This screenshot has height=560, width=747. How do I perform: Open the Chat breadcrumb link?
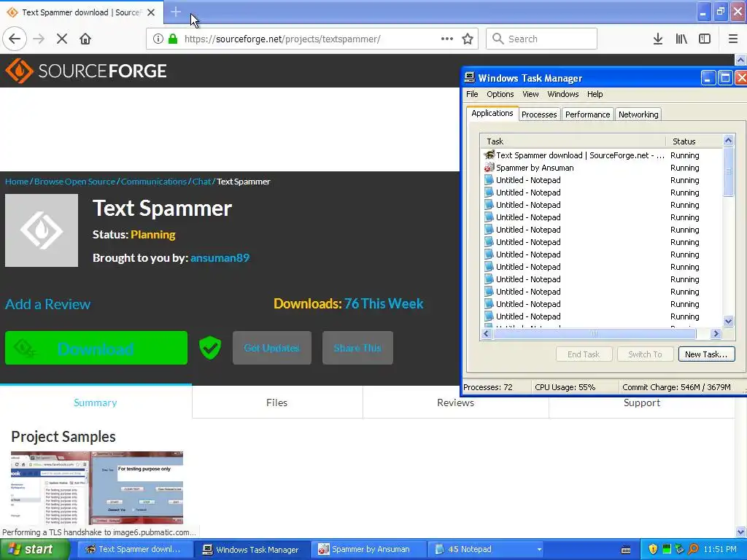[201, 182]
